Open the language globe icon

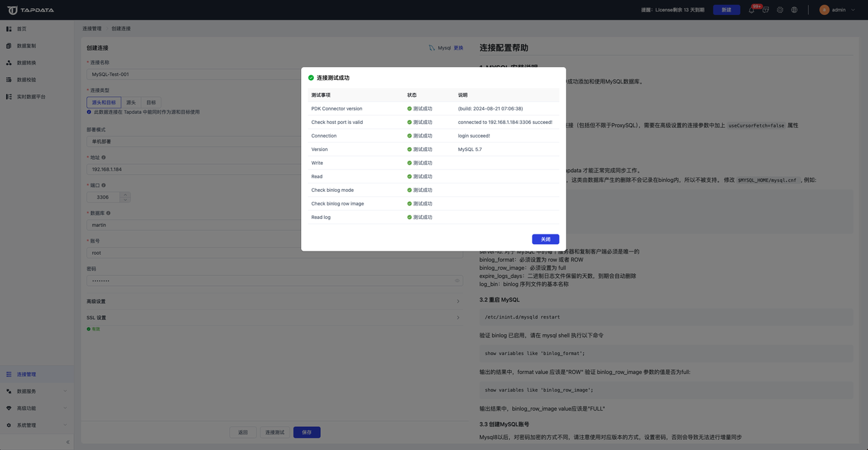(794, 10)
